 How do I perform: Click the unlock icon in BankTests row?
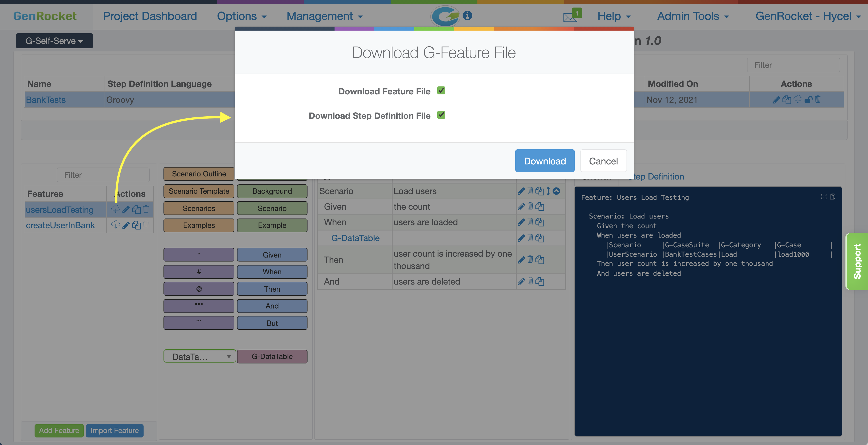pyautogui.click(x=808, y=100)
